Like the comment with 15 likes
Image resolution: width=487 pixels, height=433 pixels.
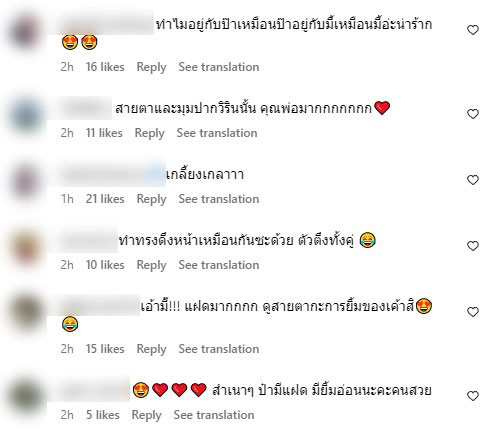pos(472,312)
